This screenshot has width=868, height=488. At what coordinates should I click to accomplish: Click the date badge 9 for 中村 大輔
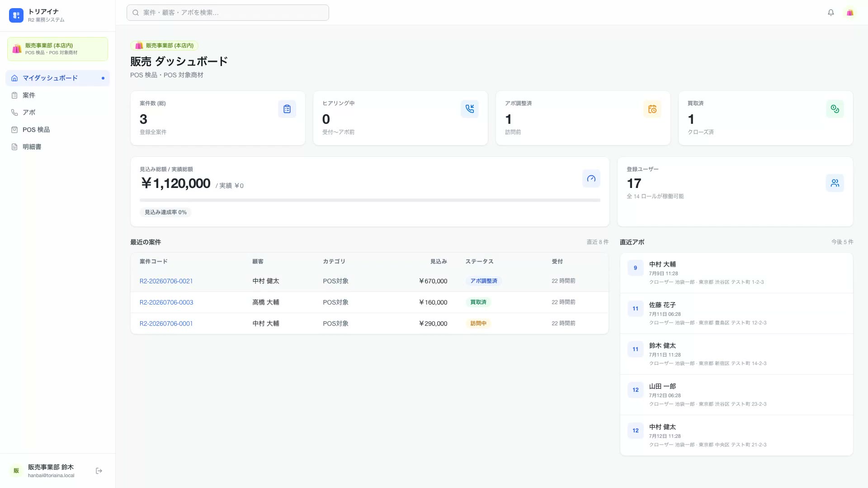pyautogui.click(x=635, y=268)
